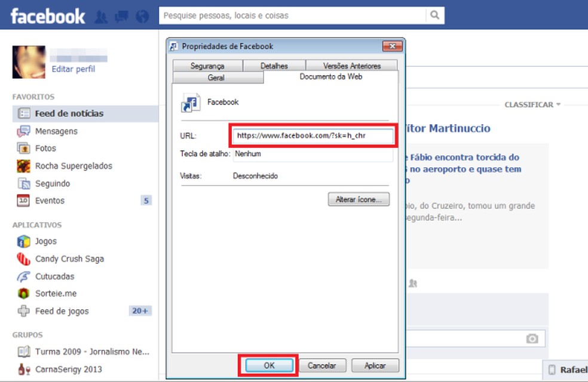Screen dimensions: 588x382
Task: Open the friend requests icon
Action: pos(101,17)
